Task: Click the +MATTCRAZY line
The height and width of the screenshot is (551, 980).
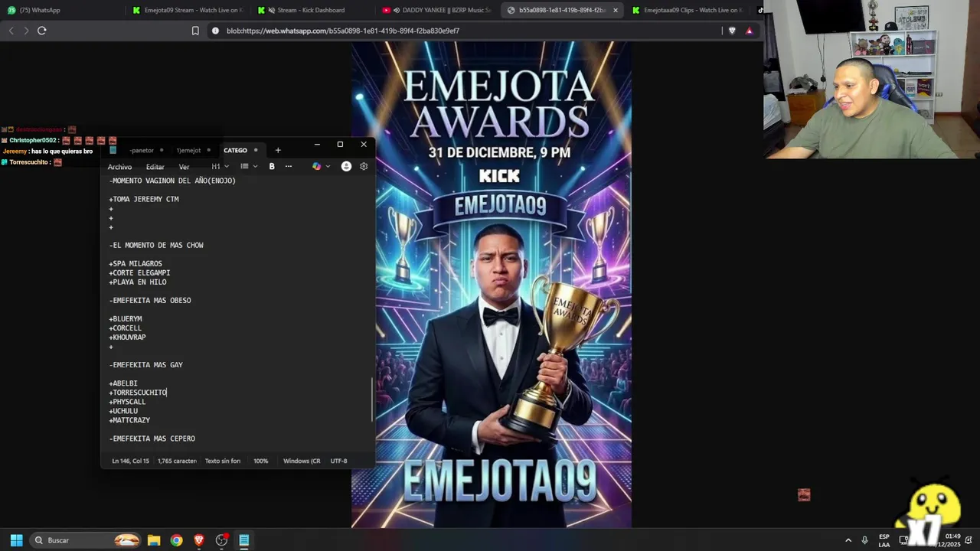Action: (x=129, y=420)
